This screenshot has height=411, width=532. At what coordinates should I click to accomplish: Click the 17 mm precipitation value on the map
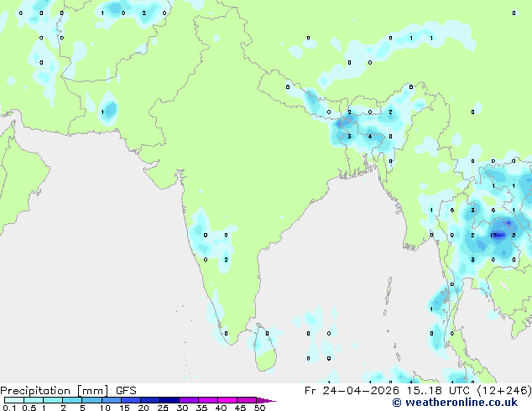(493, 235)
